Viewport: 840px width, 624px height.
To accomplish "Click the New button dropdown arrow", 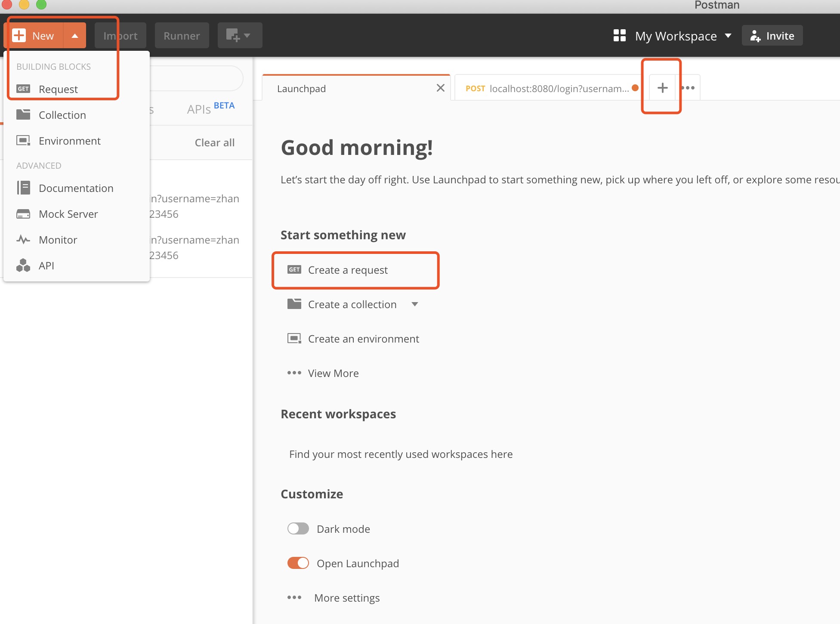I will click(74, 35).
